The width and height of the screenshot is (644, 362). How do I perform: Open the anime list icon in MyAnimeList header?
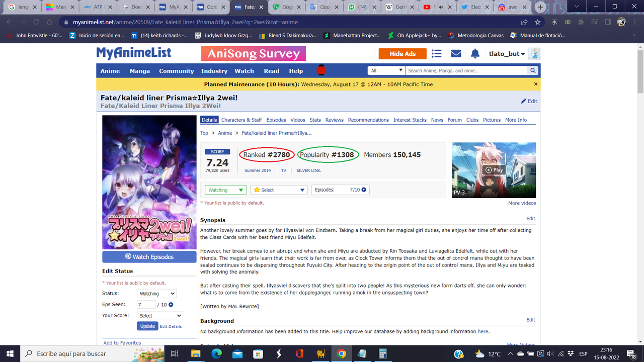click(436, 53)
